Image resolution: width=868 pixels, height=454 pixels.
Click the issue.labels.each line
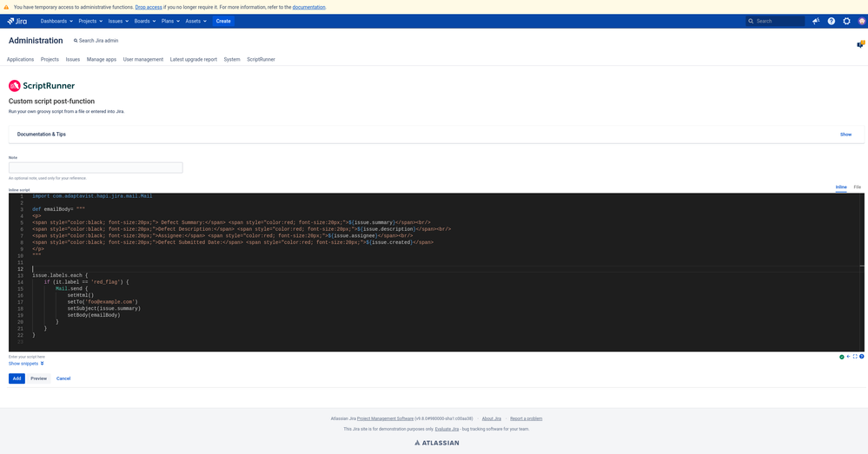pyautogui.click(x=60, y=275)
